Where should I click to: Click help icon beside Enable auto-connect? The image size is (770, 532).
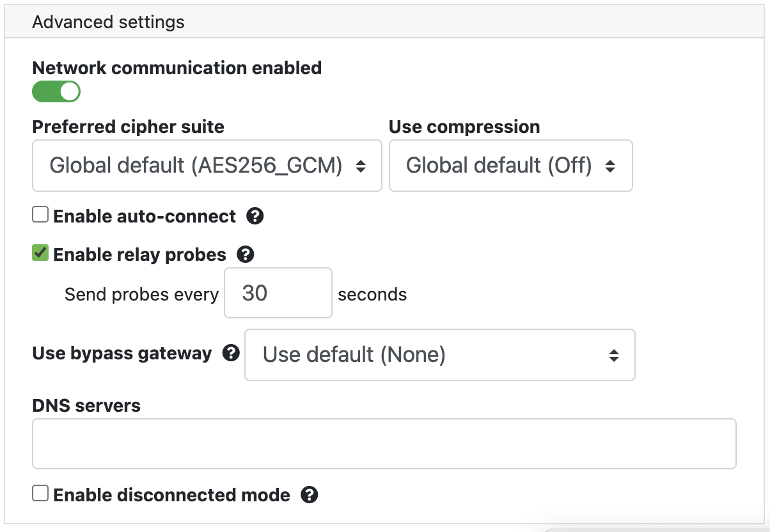[255, 217]
